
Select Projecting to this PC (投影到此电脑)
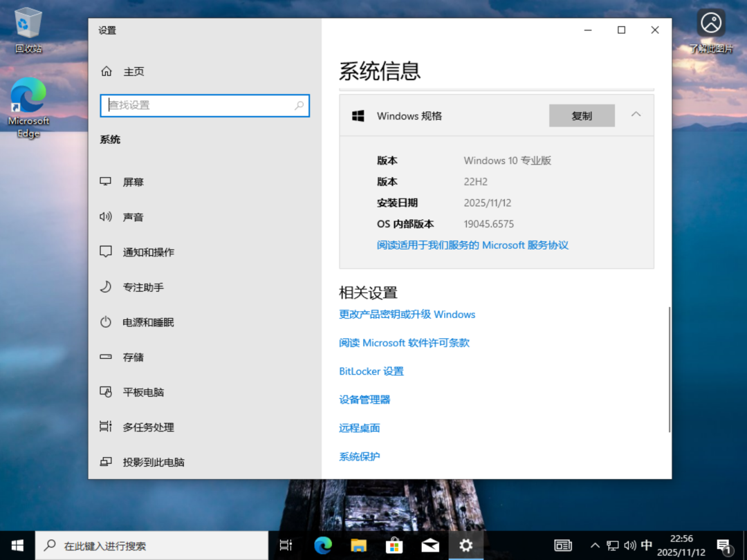coord(153,463)
